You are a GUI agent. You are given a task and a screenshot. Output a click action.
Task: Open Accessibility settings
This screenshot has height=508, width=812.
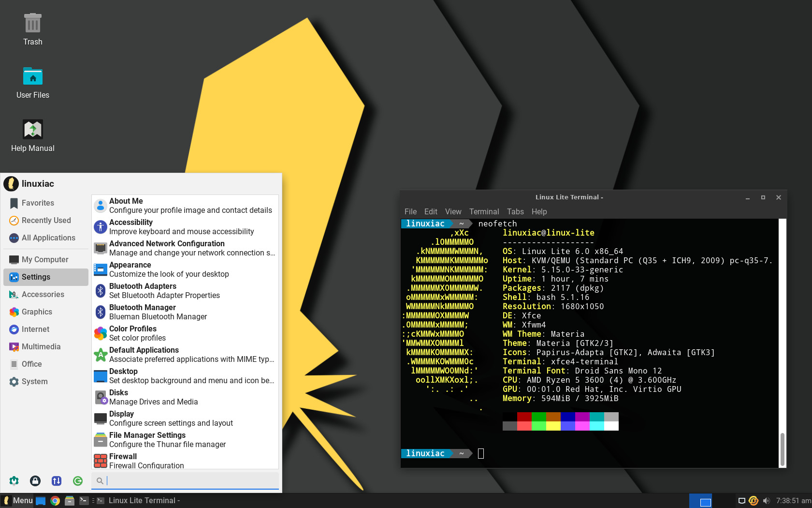click(x=185, y=227)
